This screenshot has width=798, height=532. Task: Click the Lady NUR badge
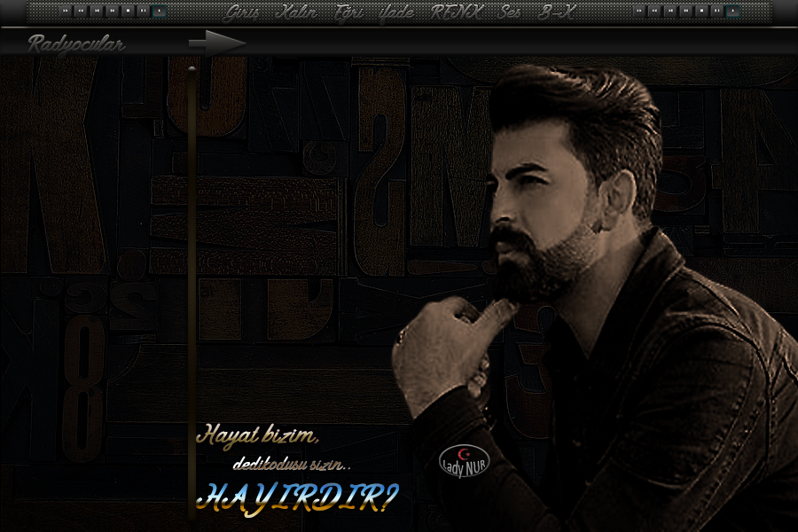point(464,460)
